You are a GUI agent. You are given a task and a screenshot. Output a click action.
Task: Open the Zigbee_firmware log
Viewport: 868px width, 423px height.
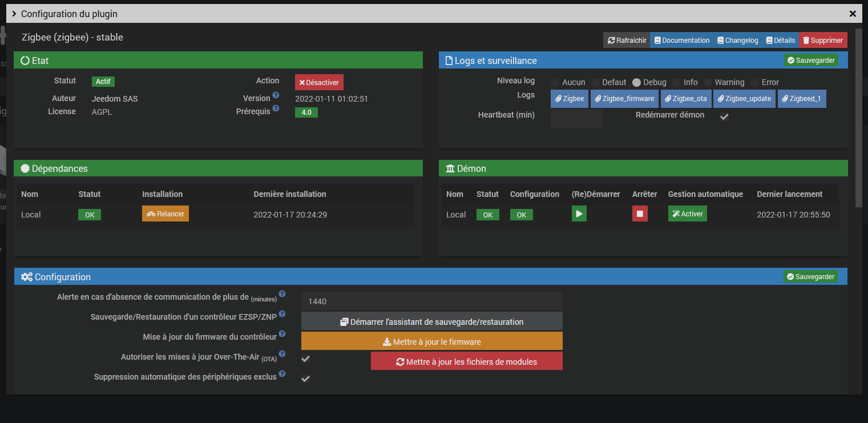624,99
